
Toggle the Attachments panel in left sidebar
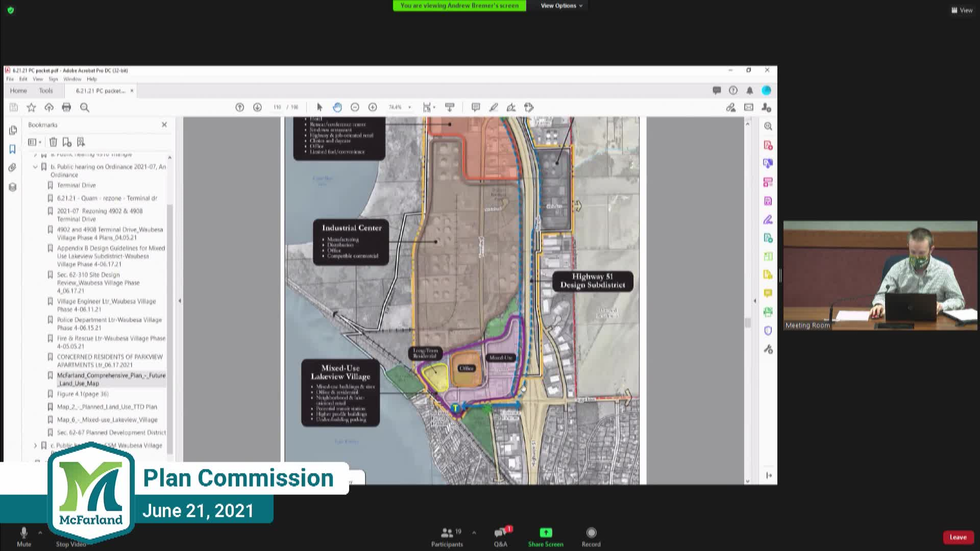[x=12, y=166]
